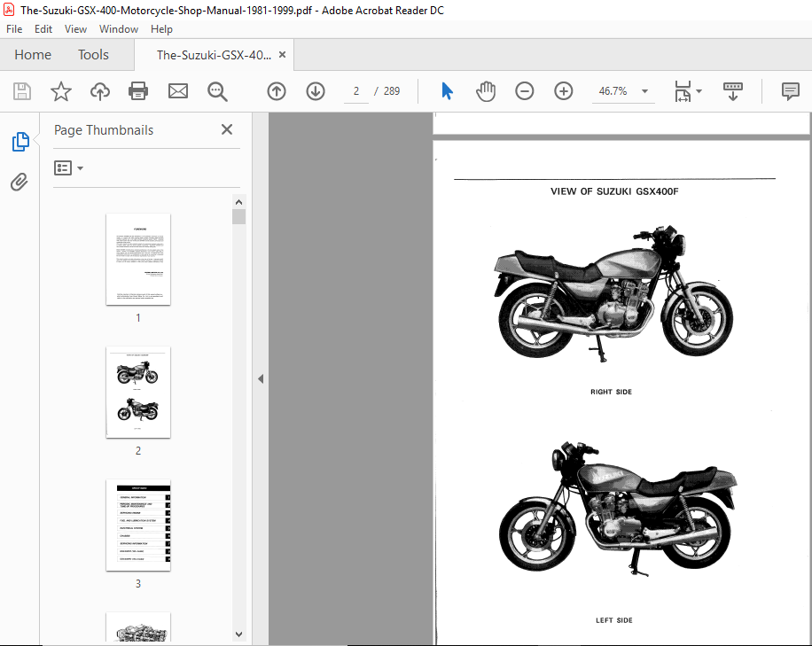Screen dimensions: 812x646
Task: Click thumbnails scrollbar up arrow
Action: [x=238, y=202]
